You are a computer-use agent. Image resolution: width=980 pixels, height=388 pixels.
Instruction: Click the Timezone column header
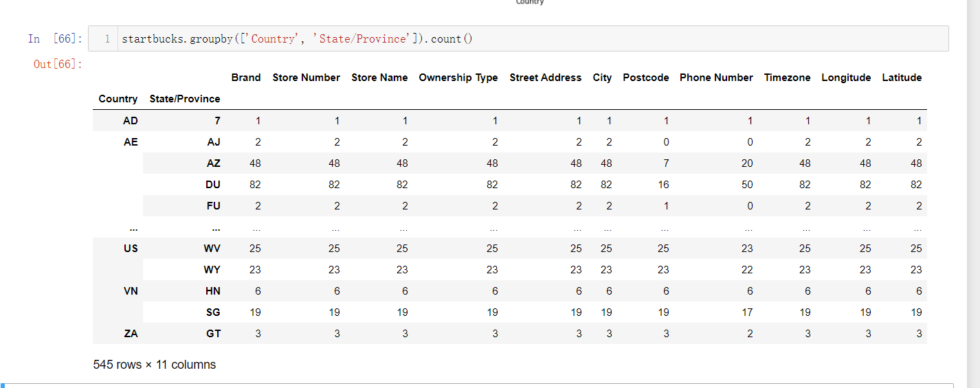pyautogui.click(x=788, y=78)
